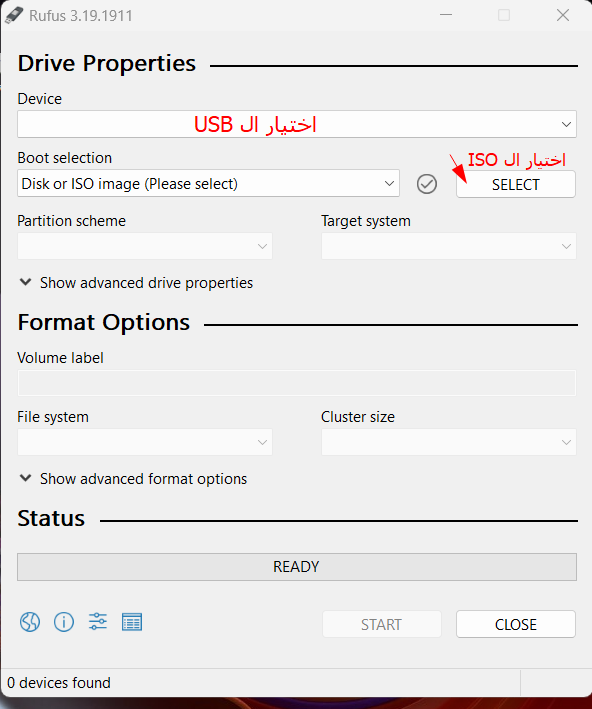Click the READY status progress bar
This screenshot has width=592, height=709.
297,567
